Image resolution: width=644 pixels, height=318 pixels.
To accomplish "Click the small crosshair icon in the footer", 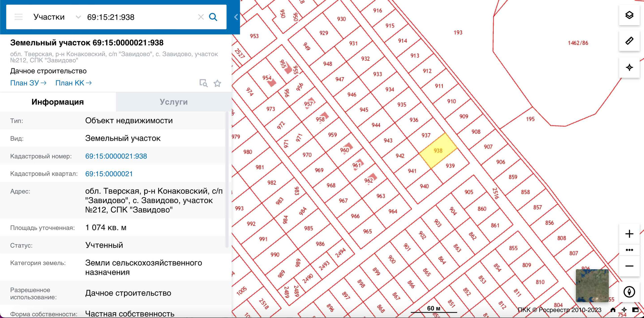I will 624,310.
